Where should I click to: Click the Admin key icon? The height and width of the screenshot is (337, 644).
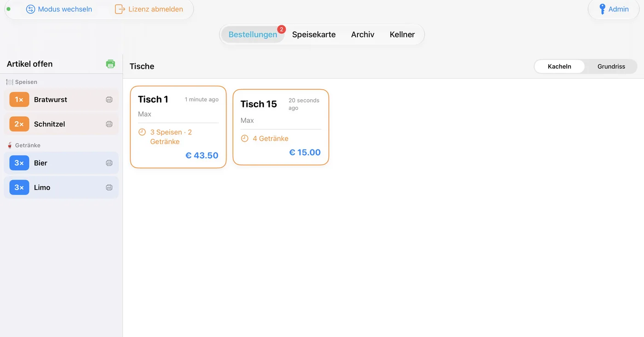pos(602,9)
